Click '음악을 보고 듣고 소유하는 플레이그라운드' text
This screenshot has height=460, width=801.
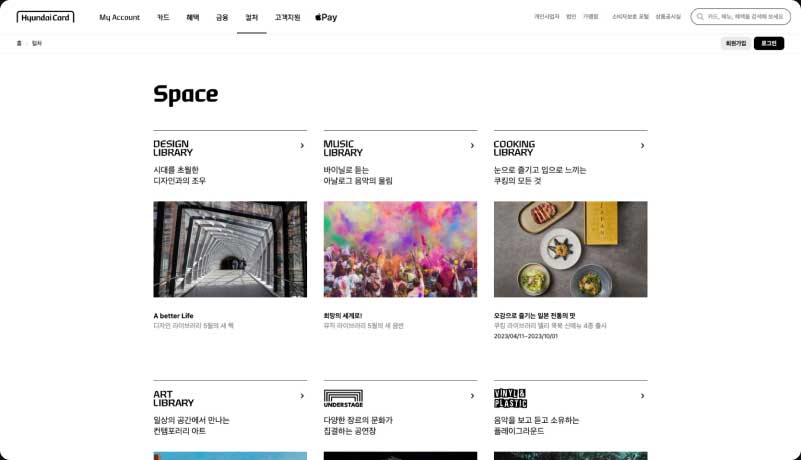536,426
